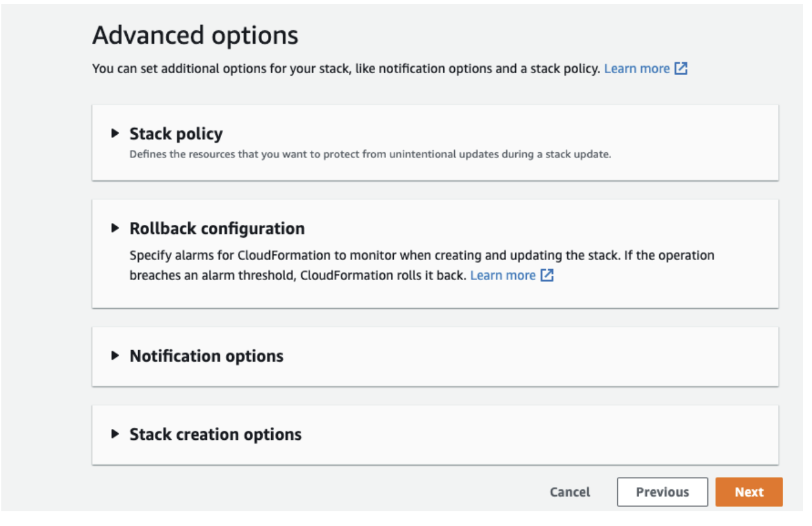Open the Learn more link under Advanced options
812x526 pixels.
coord(637,69)
